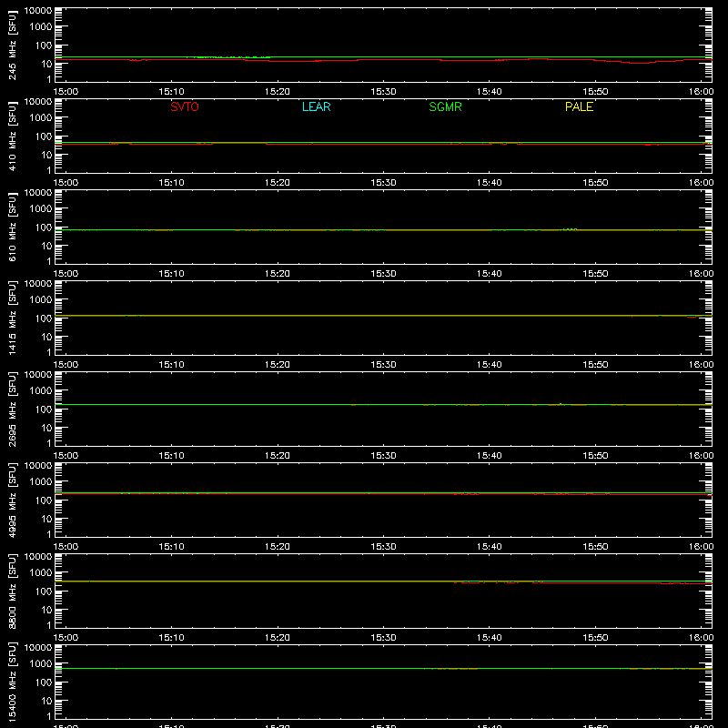Click the 10000 tick on 245 MHz axis
728x728 pixels.
(x=38, y=11)
